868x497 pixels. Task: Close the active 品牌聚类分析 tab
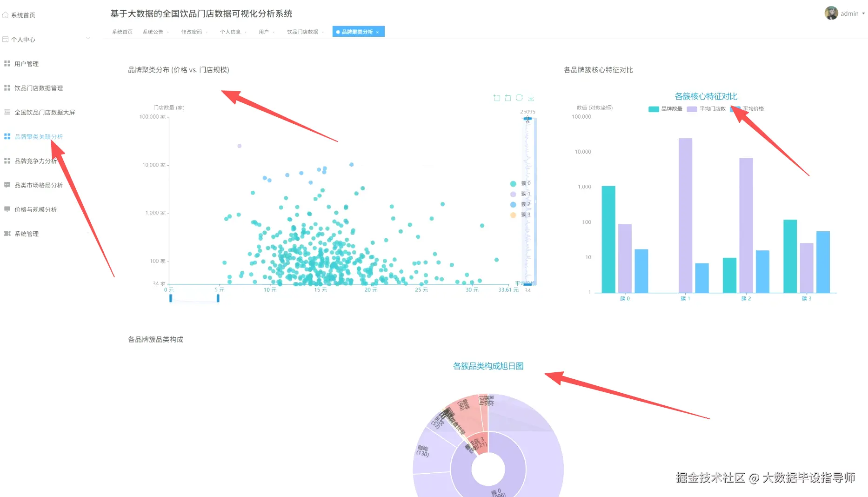(378, 32)
